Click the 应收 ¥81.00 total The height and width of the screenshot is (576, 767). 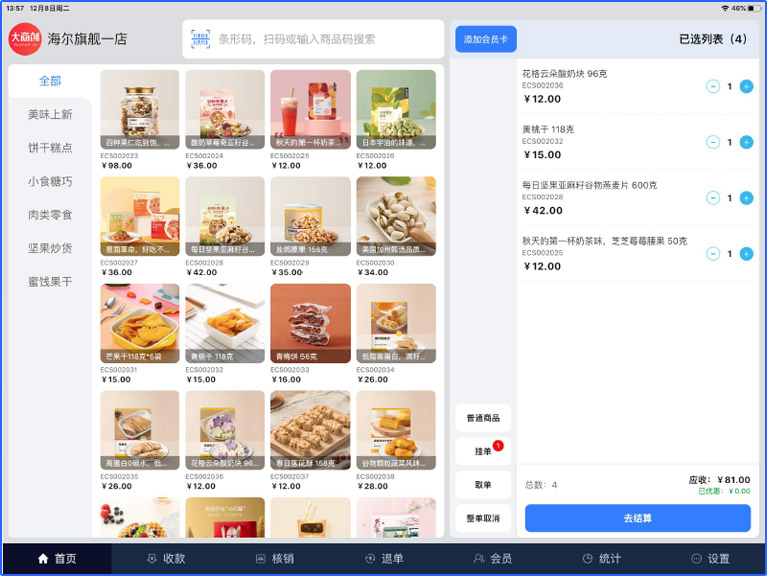pyautogui.click(x=719, y=480)
